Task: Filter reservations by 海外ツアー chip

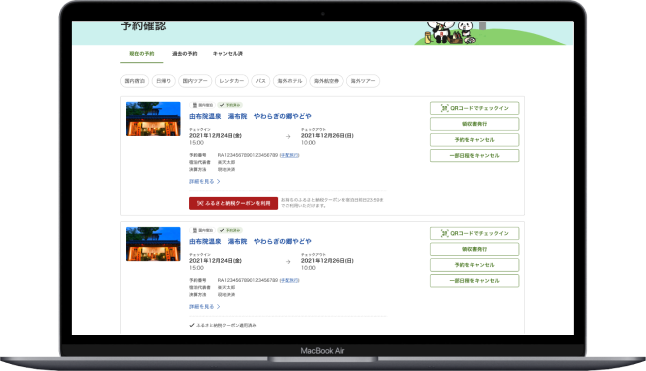Action: click(363, 81)
